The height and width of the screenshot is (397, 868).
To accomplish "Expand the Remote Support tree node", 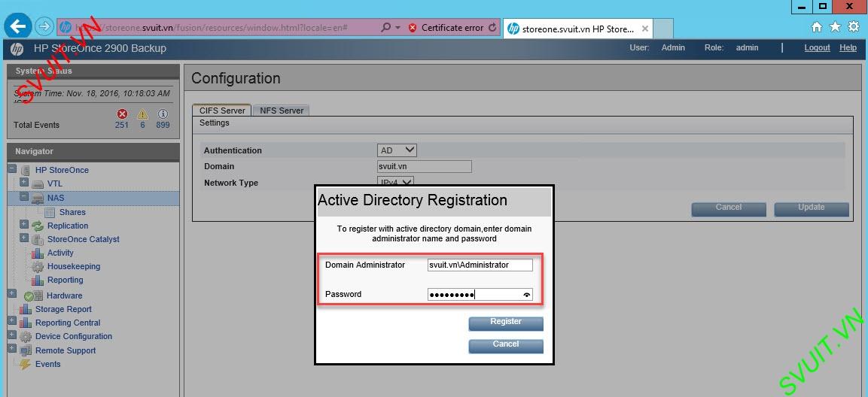I will pyautogui.click(x=12, y=348).
